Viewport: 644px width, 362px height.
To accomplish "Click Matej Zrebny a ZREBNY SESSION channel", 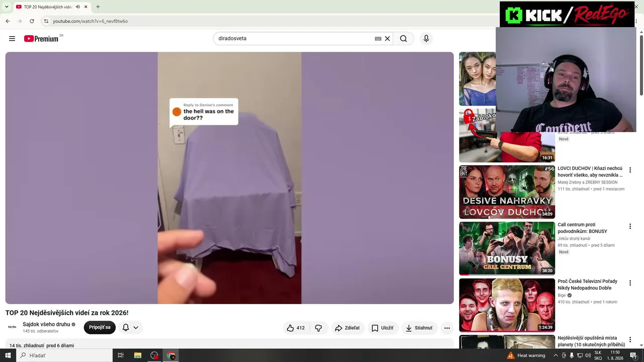I will 588,183.
